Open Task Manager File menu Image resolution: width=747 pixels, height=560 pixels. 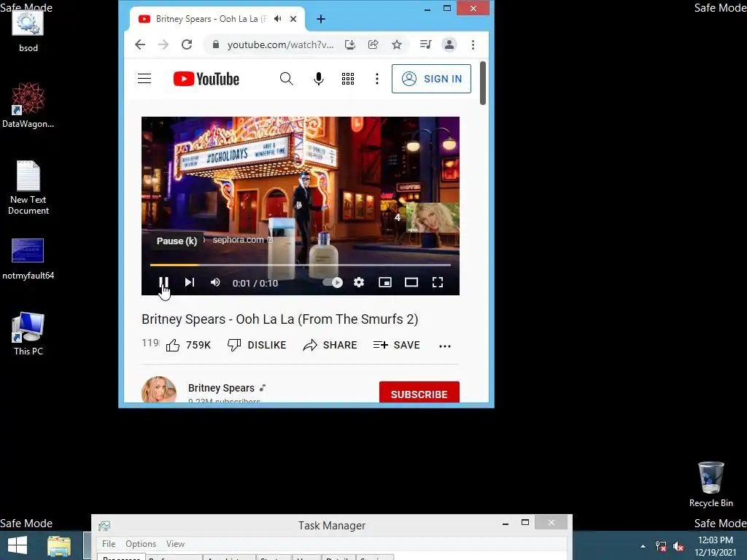[x=109, y=544]
